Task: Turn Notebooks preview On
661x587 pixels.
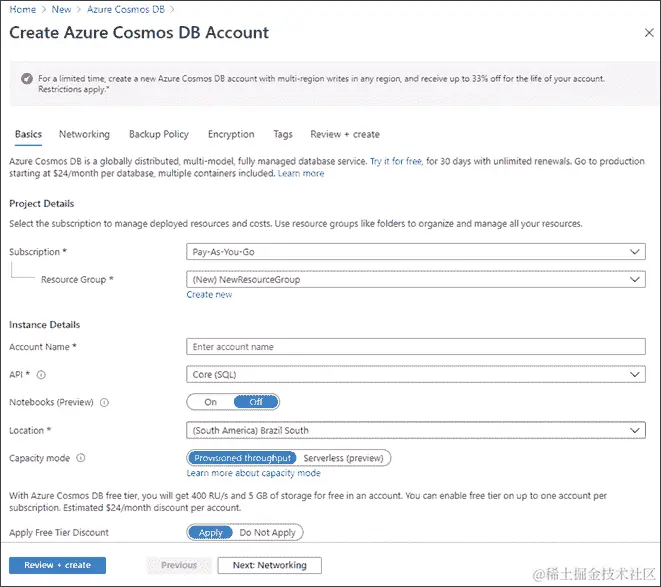Action: point(210,402)
